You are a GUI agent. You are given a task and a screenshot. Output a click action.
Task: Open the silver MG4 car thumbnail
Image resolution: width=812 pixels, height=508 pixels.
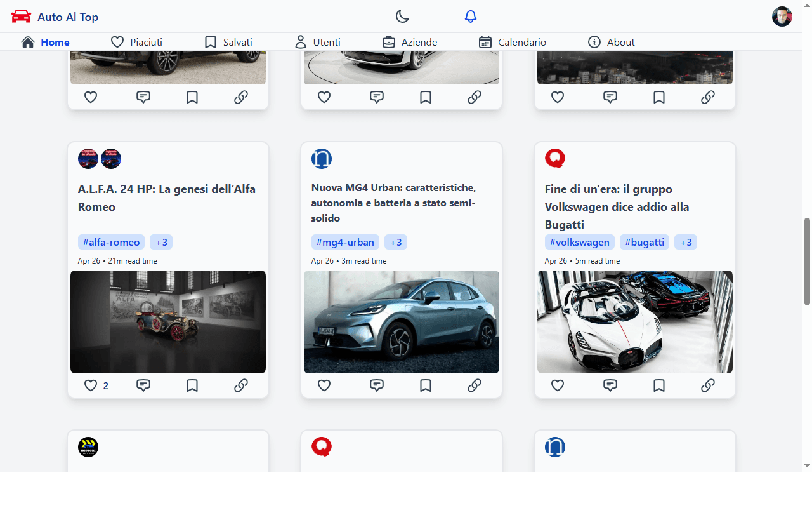coord(402,322)
